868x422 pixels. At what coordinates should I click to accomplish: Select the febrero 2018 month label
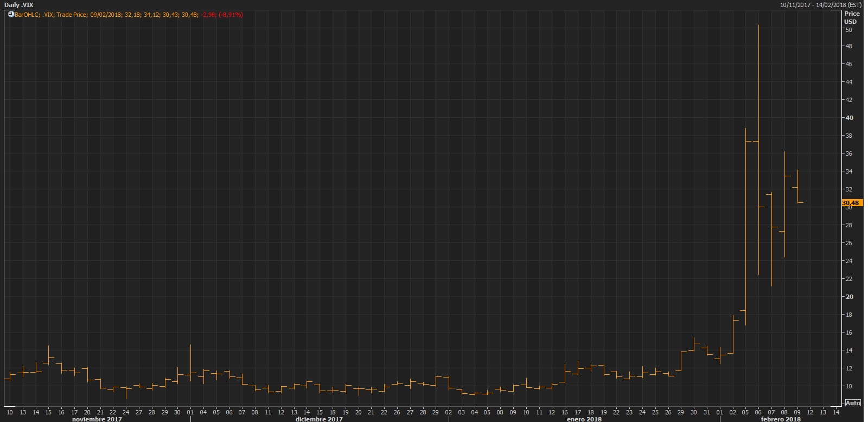[x=780, y=419]
